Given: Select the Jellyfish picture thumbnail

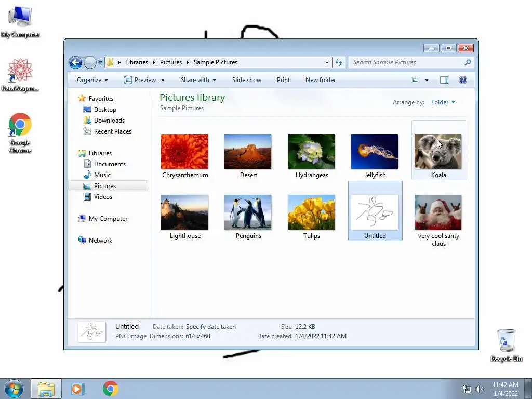Looking at the screenshot, I should click(375, 151).
